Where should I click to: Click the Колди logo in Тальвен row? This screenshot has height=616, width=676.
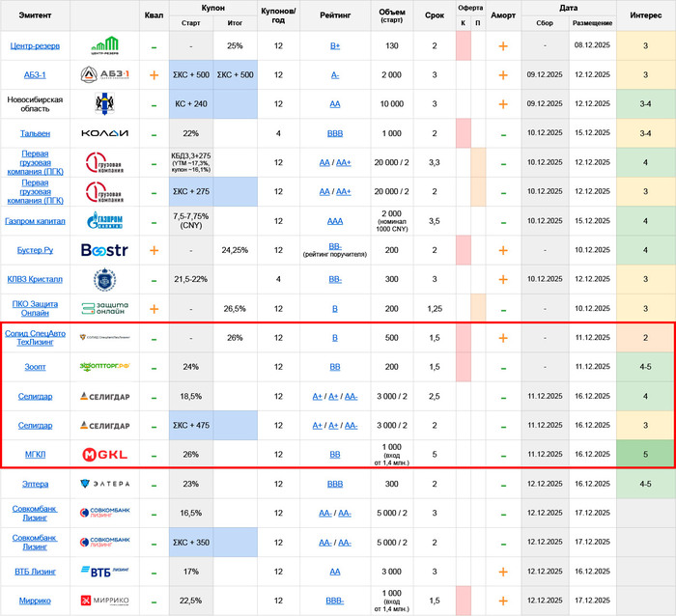(104, 133)
